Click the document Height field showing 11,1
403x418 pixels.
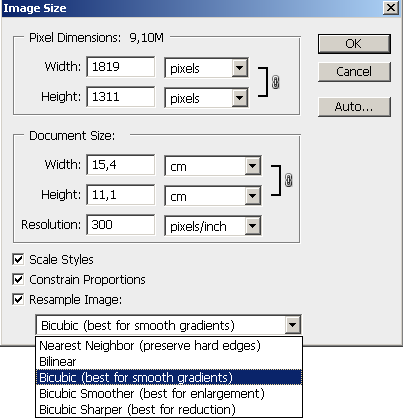[121, 195]
